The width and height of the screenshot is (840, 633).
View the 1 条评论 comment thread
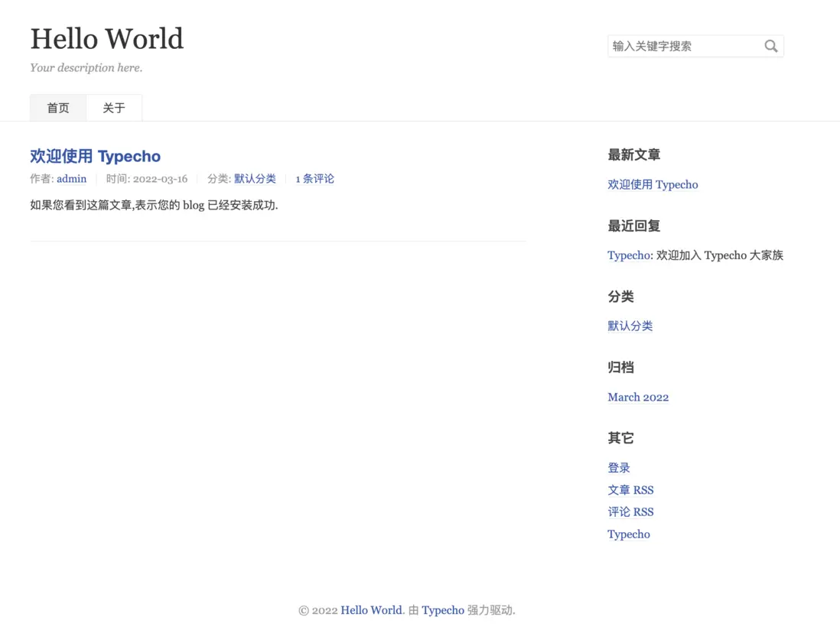click(x=314, y=178)
